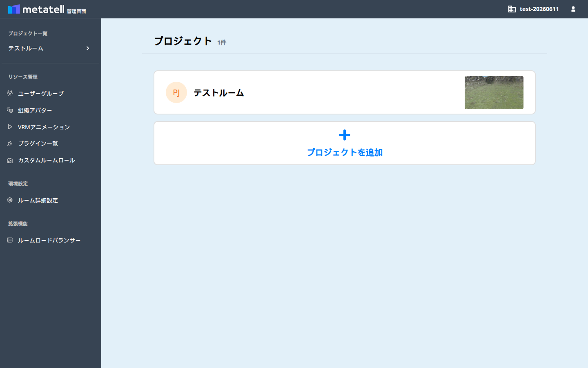
Task: Click the test-20260611 organization name
Action: (x=539, y=9)
